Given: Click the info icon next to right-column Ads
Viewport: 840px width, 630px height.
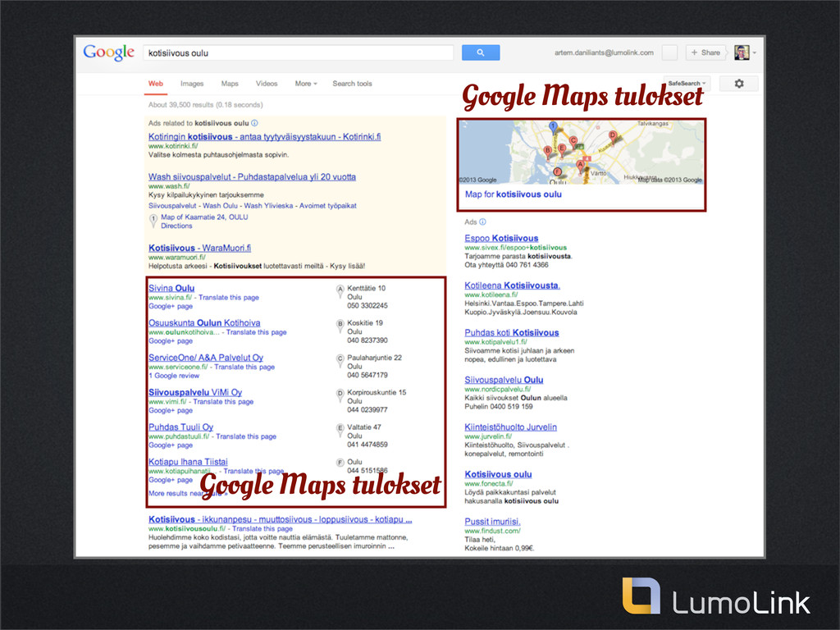Looking at the screenshot, I should point(482,221).
